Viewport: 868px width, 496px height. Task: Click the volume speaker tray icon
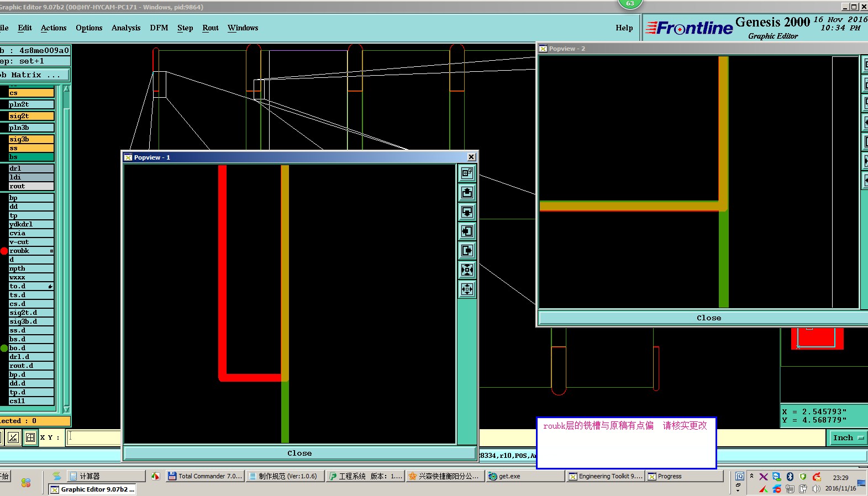click(x=816, y=489)
